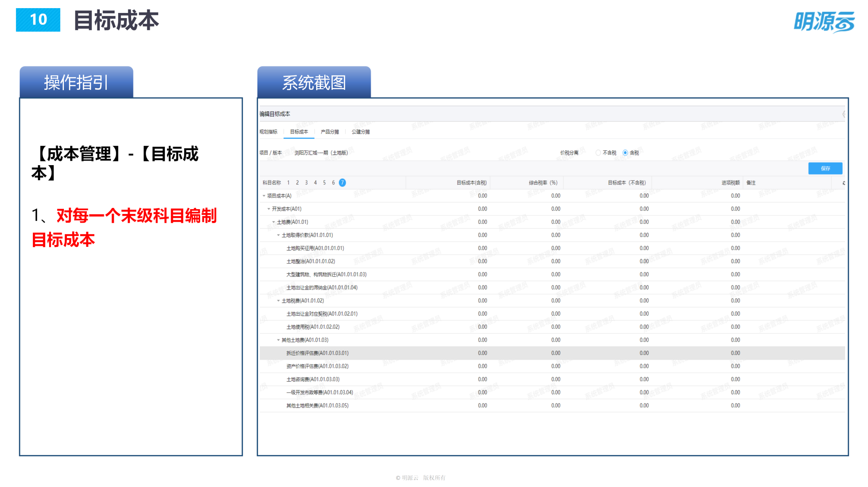
Task: Toggle 价税分离 to 不含税
Action: pos(598,152)
